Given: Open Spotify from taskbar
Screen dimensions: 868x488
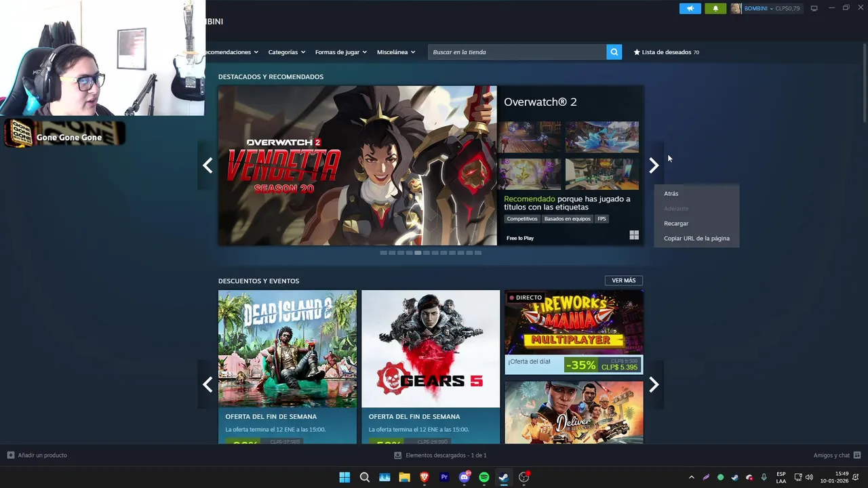Looking at the screenshot, I should 484,477.
